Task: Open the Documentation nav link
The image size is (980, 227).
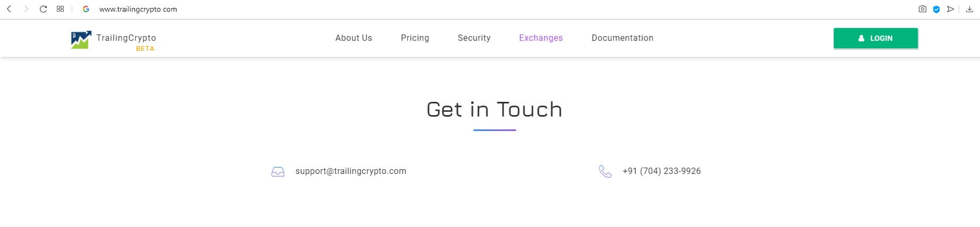Action: (622, 38)
